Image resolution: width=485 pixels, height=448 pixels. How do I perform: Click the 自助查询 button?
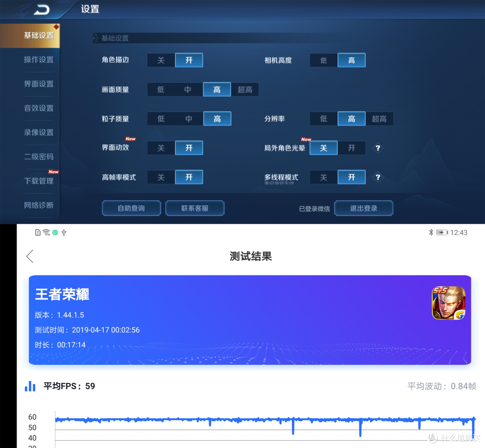pyautogui.click(x=132, y=208)
